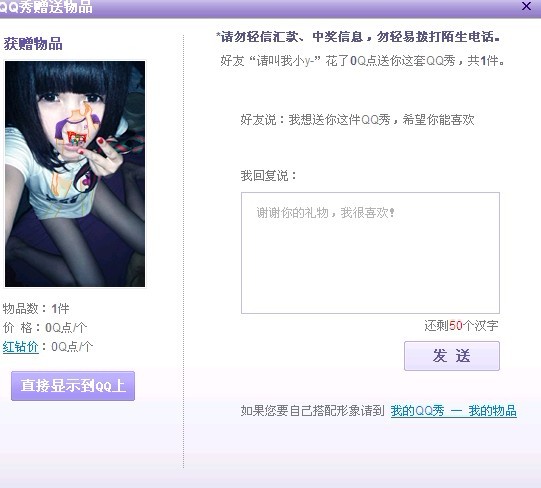Image resolution: width=541 pixels, height=488 pixels.
Task: Close the QQ秀赠送物品 dialog
Action: [526, 6]
